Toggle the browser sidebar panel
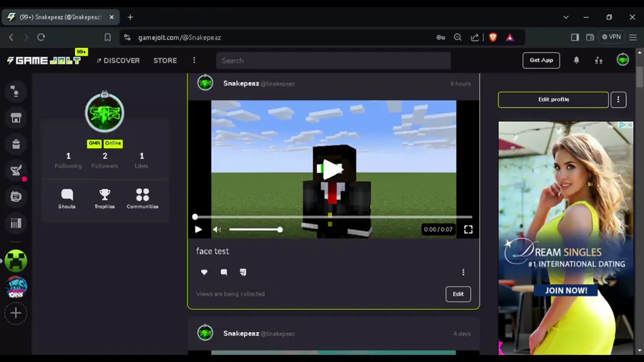 (x=575, y=37)
